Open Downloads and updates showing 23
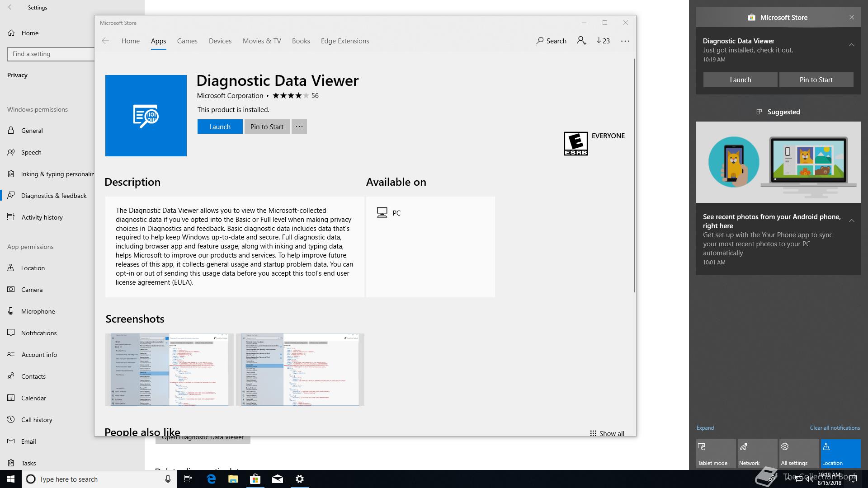 coord(603,41)
